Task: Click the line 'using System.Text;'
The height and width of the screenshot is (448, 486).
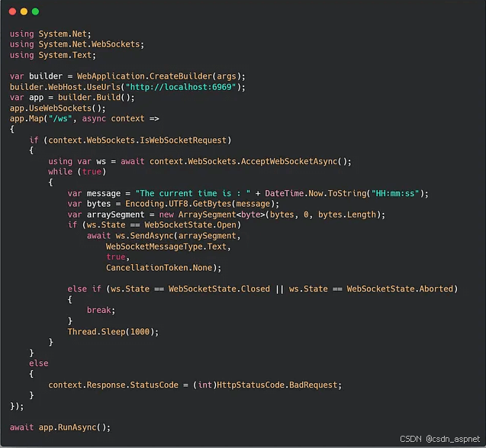Action: (53, 55)
